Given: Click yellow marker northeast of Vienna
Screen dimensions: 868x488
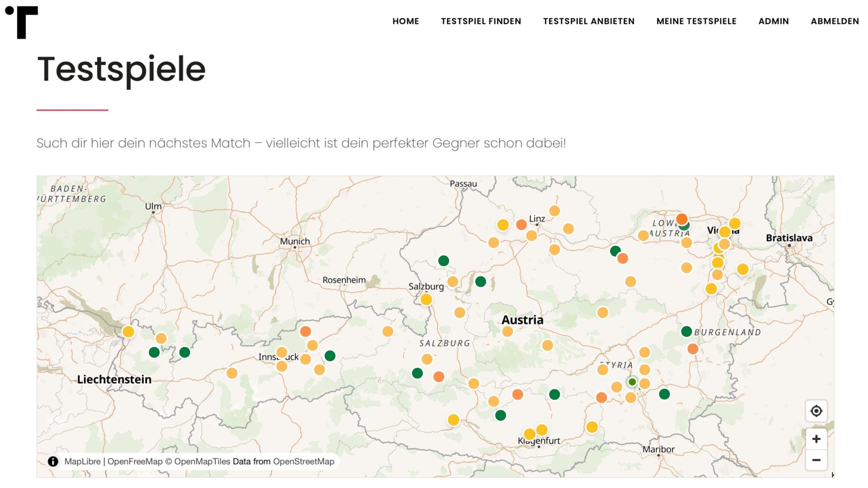Looking at the screenshot, I should (735, 223).
